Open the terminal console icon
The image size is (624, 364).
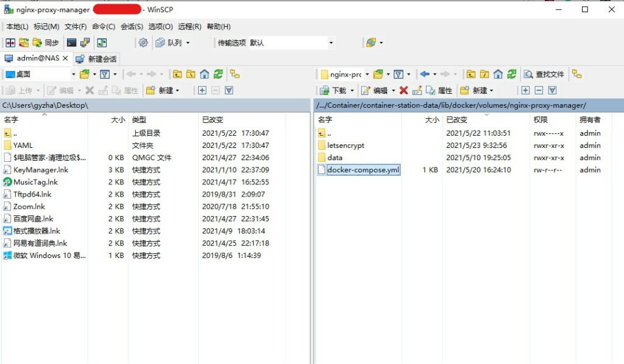pos(72,43)
